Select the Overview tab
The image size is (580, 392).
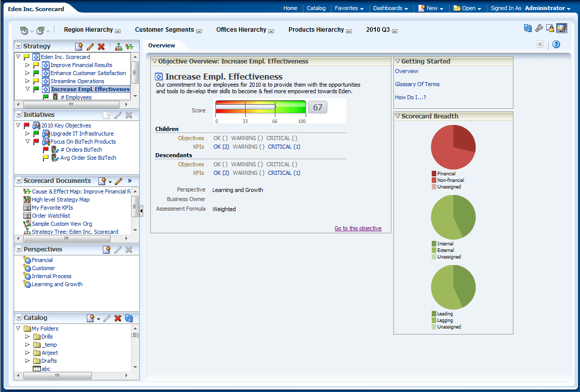click(x=161, y=46)
